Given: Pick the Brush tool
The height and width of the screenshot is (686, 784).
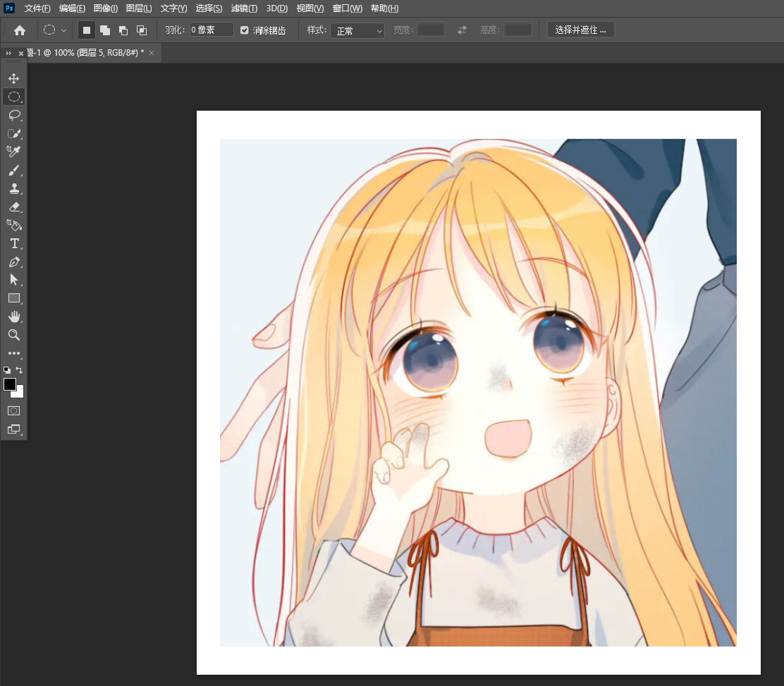Looking at the screenshot, I should (13, 170).
